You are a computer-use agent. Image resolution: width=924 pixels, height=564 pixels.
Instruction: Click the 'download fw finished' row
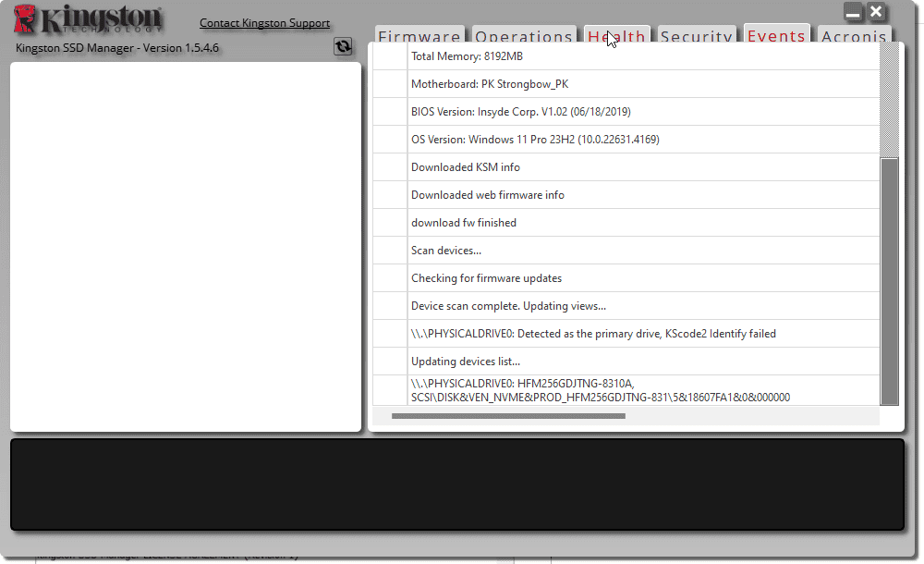pyautogui.click(x=626, y=223)
